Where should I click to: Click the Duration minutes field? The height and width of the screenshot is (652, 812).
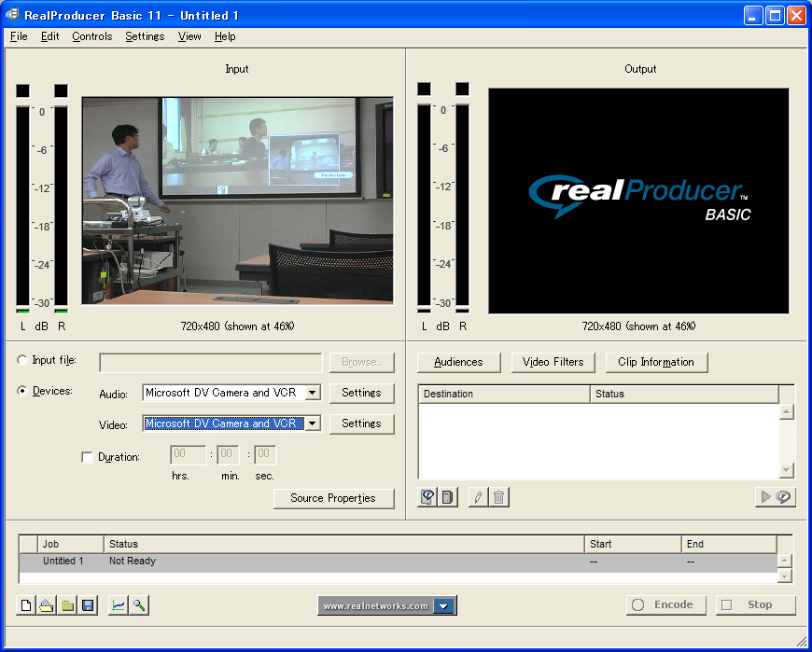[228, 454]
